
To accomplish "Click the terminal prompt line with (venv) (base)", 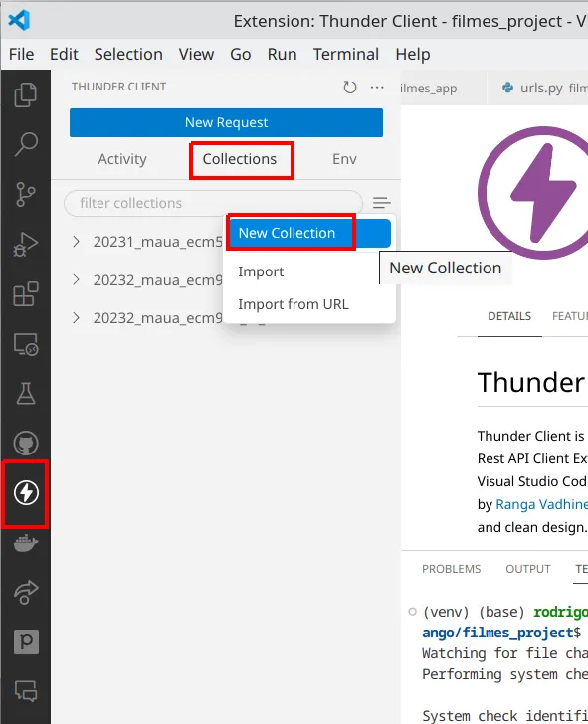I will point(504,612).
